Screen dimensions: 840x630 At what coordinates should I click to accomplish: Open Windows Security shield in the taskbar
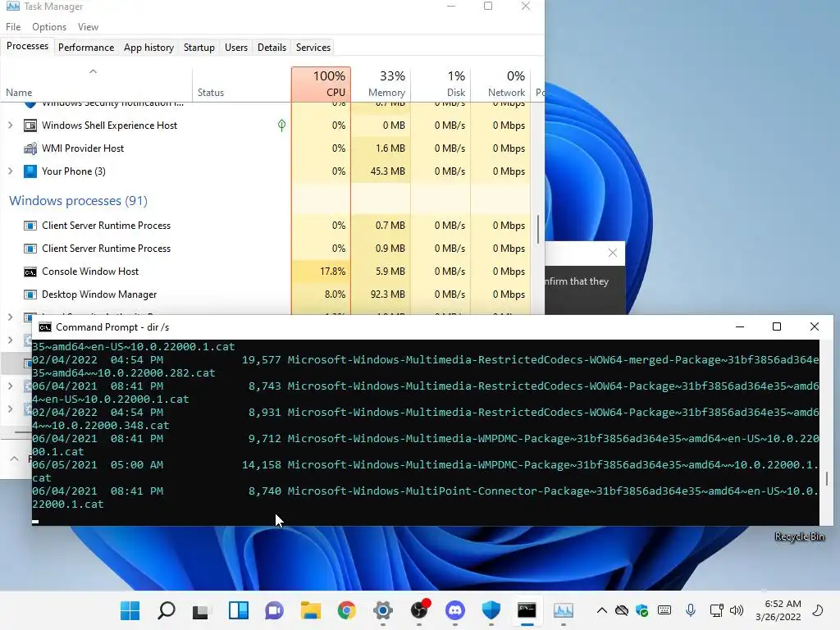pyautogui.click(x=491, y=610)
